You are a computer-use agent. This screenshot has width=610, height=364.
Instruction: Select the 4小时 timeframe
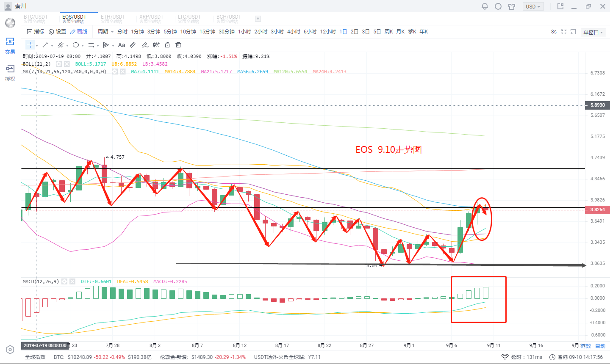click(x=294, y=32)
